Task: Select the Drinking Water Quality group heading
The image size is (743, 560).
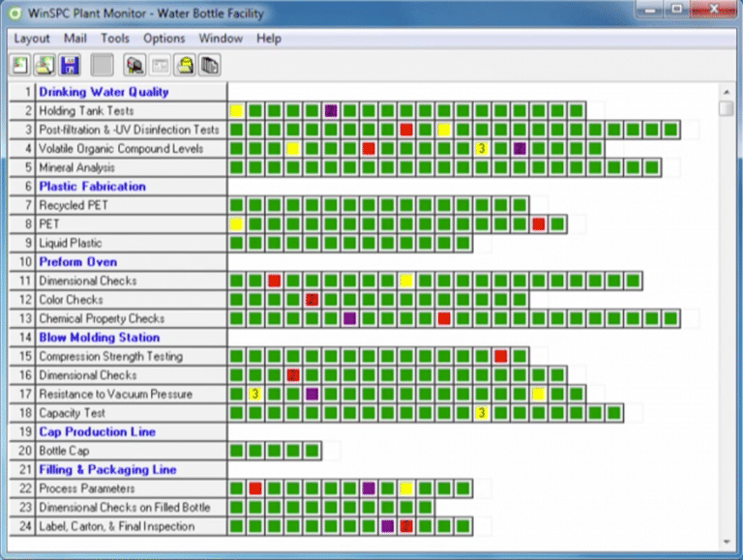Action: tap(104, 92)
